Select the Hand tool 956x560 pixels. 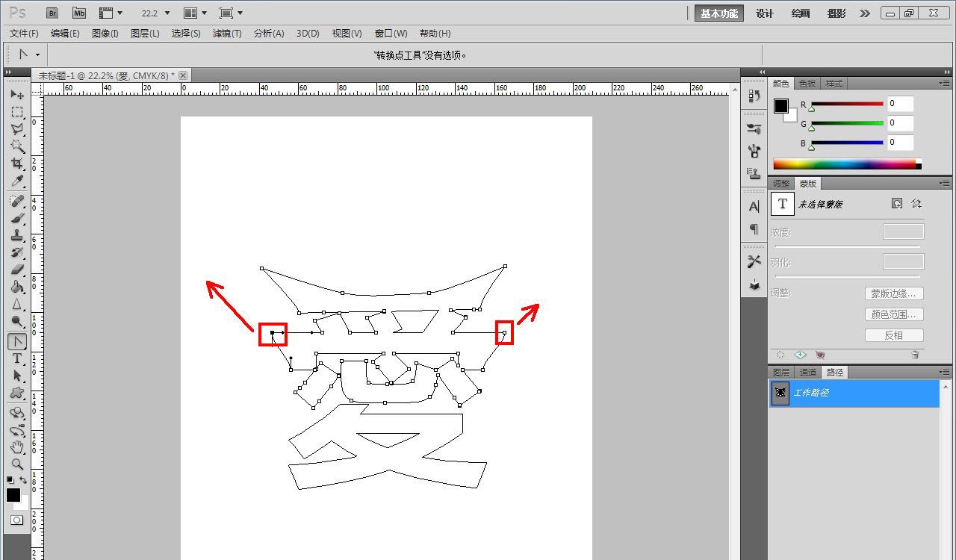coord(17,447)
